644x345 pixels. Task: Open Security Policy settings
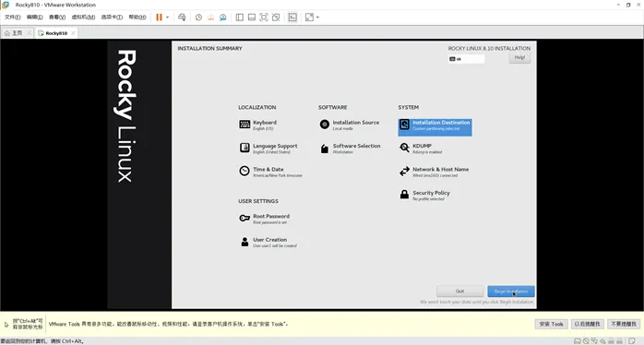[424, 195]
